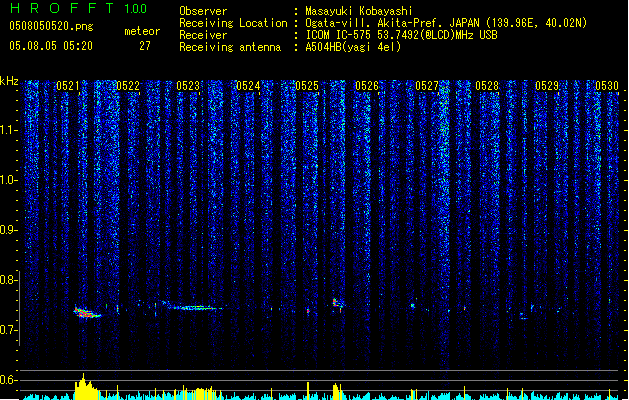Click the 'meteor' count label

tap(142, 31)
